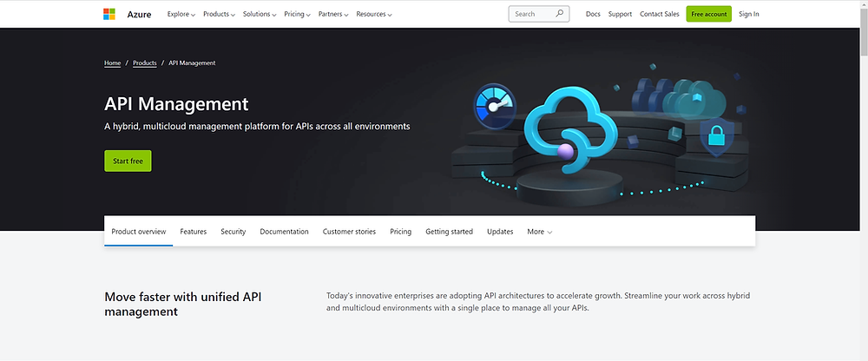Click the search magnifier icon
868x361 pixels.
click(560, 13)
